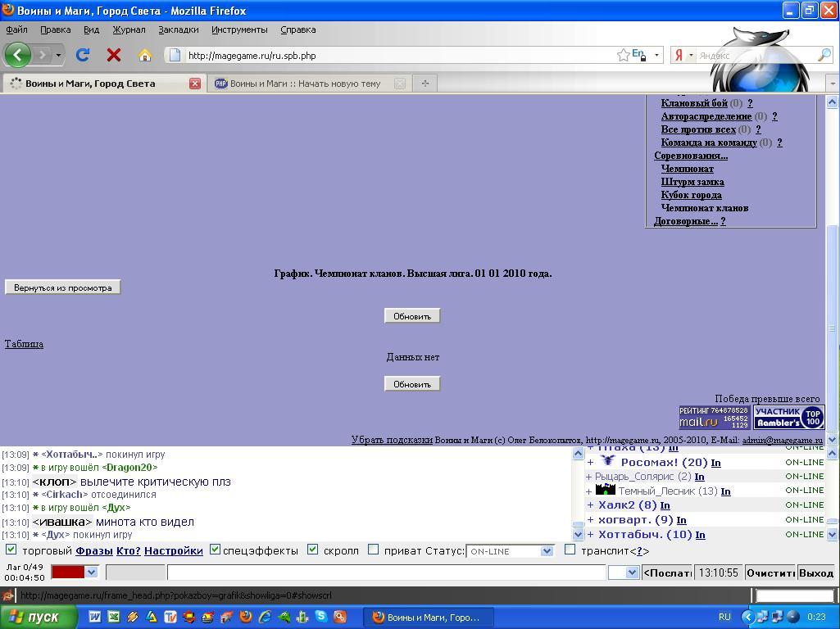This screenshot has height=629, width=840.
Task: Expand player Халк2 with plus sign
Action: pos(590,505)
